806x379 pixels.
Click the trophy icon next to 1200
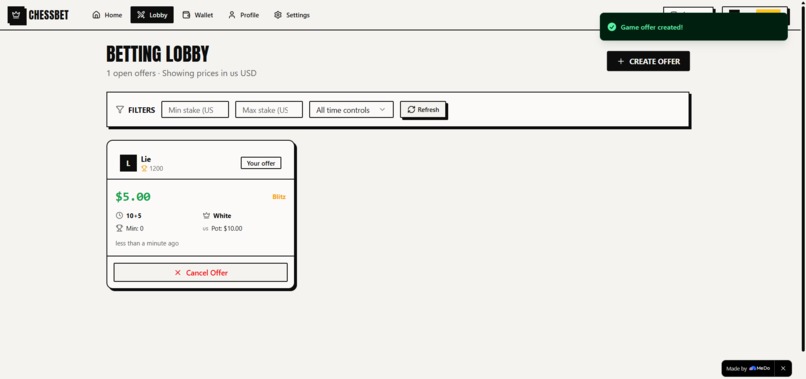144,168
